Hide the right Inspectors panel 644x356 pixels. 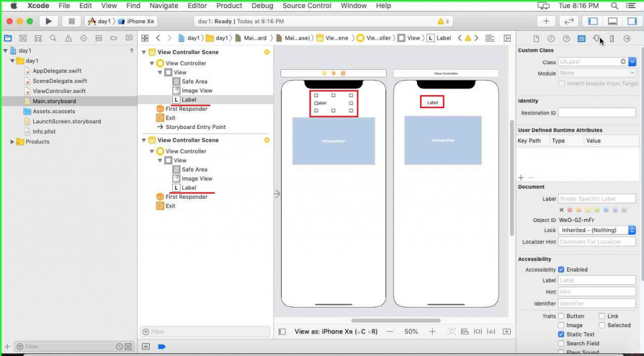point(632,21)
